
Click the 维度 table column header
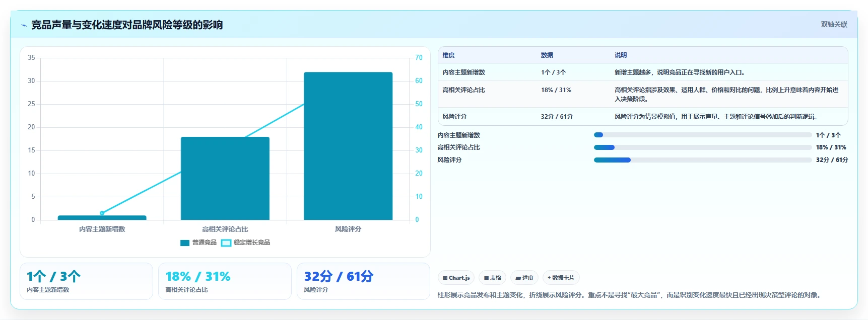click(x=448, y=55)
